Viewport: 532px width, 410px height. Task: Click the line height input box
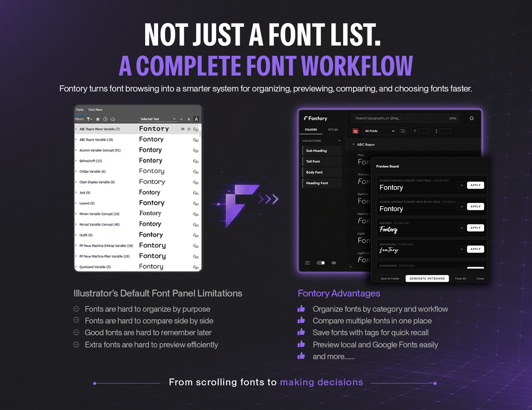click(x=445, y=131)
